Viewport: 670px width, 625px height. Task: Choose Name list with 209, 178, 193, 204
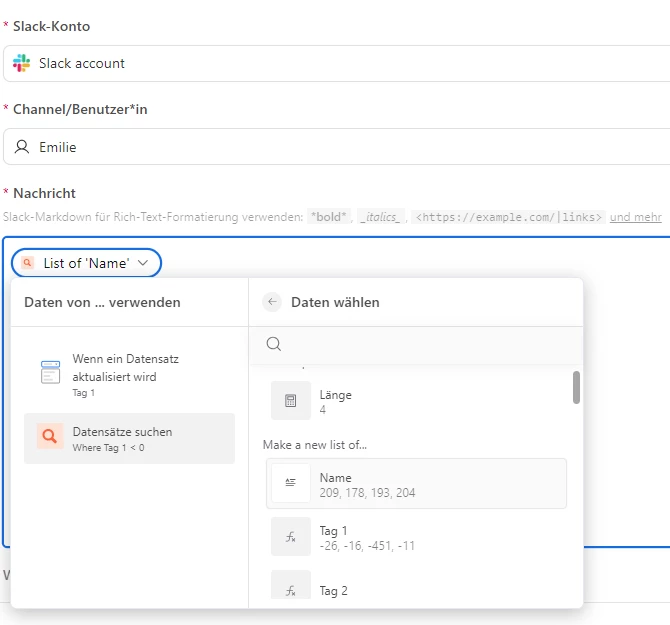(417, 483)
